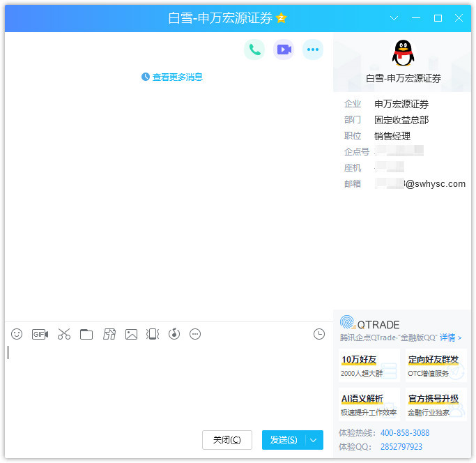Image resolution: width=476 pixels, height=463 pixels.
Task: Click the experience QQ number 2852797923
Action: point(401,447)
